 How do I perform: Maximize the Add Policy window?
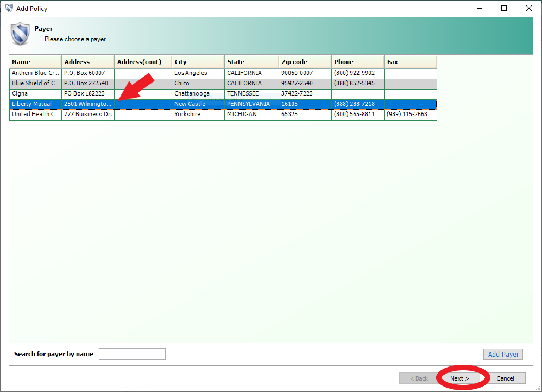504,8
